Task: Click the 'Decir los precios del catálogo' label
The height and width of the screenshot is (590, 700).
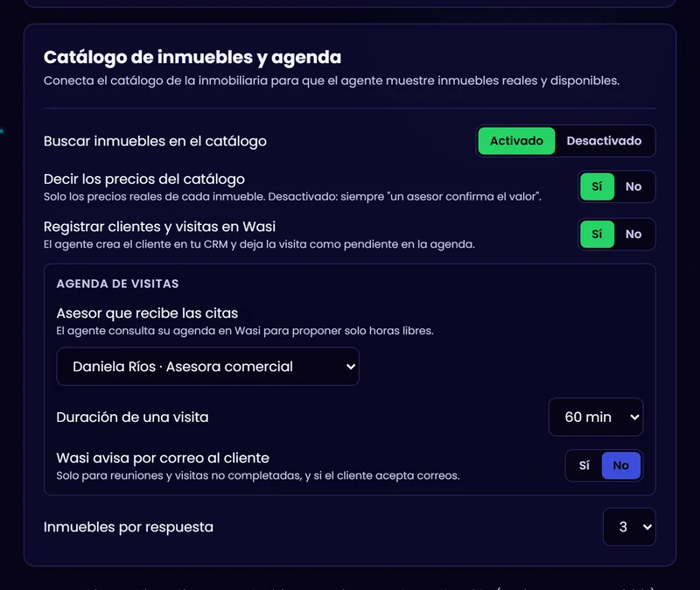Action: point(144,179)
